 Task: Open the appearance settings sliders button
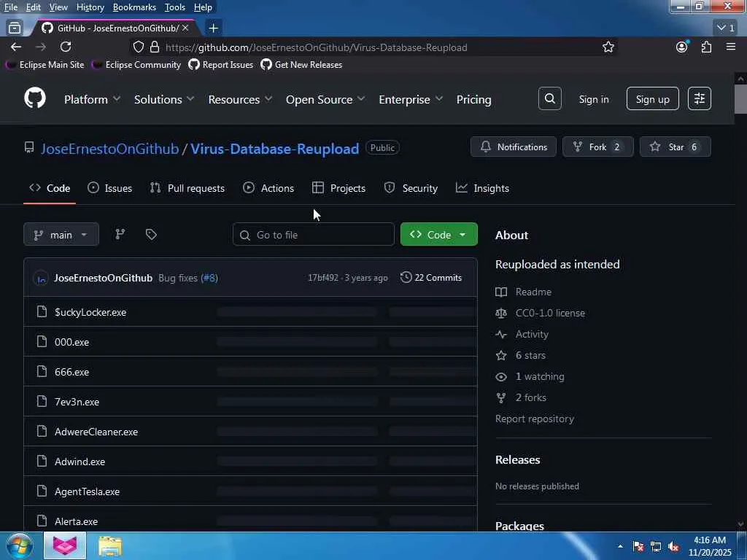tap(700, 98)
